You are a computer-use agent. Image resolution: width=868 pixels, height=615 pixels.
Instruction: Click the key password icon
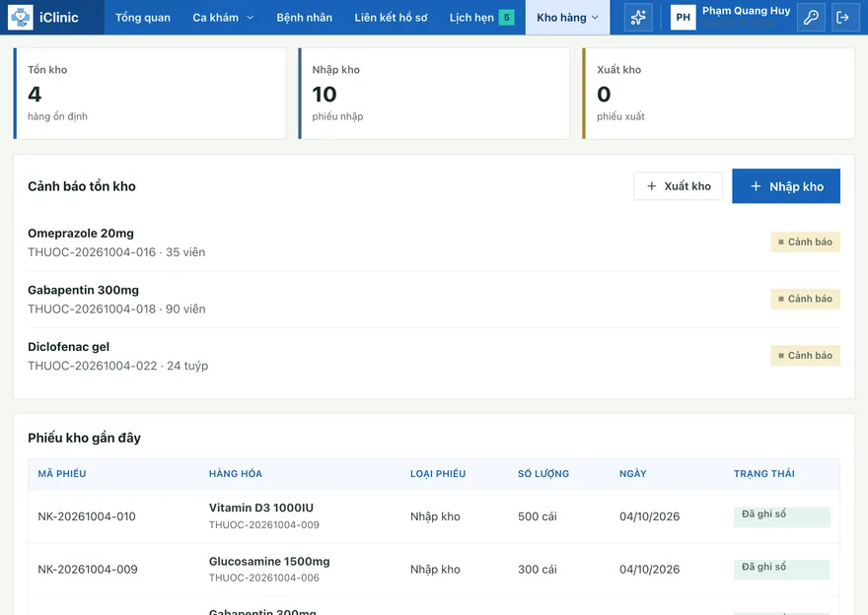coord(811,17)
